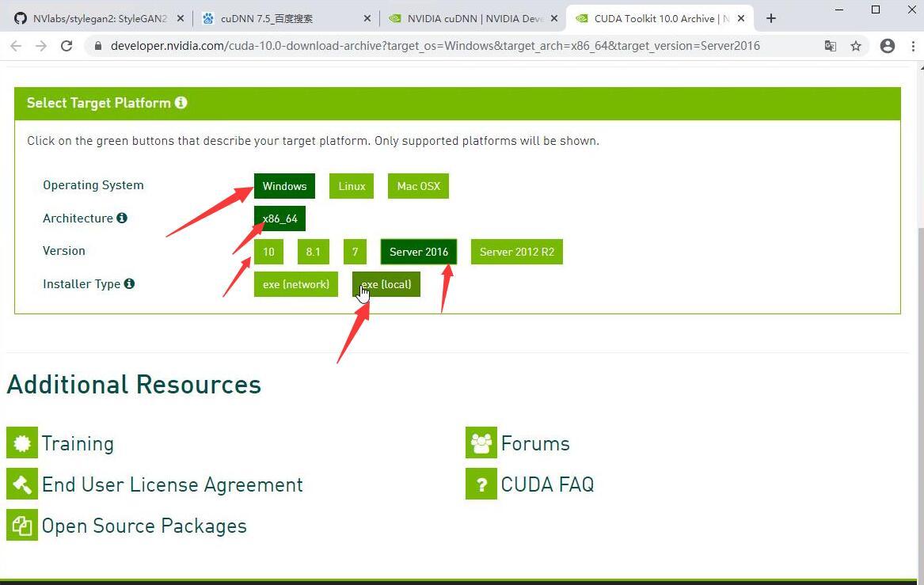The width and height of the screenshot is (924, 585).
Task: Open a new browser tab
Action: click(x=770, y=18)
